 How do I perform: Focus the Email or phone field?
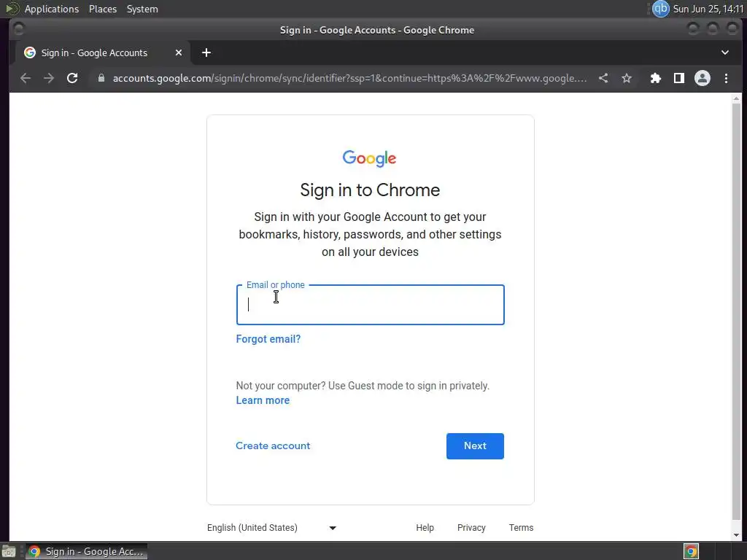click(x=370, y=305)
